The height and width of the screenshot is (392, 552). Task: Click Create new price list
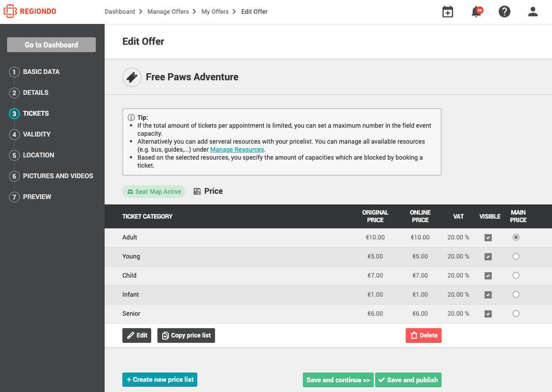pyautogui.click(x=160, y=380)
